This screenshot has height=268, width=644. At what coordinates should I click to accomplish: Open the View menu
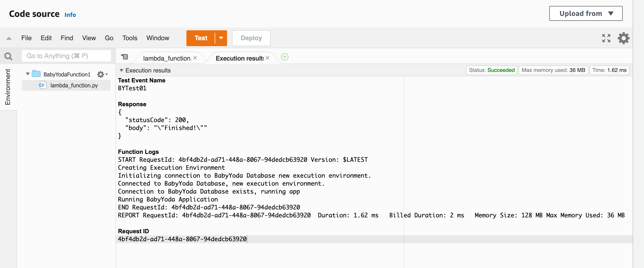pos(89,38)
